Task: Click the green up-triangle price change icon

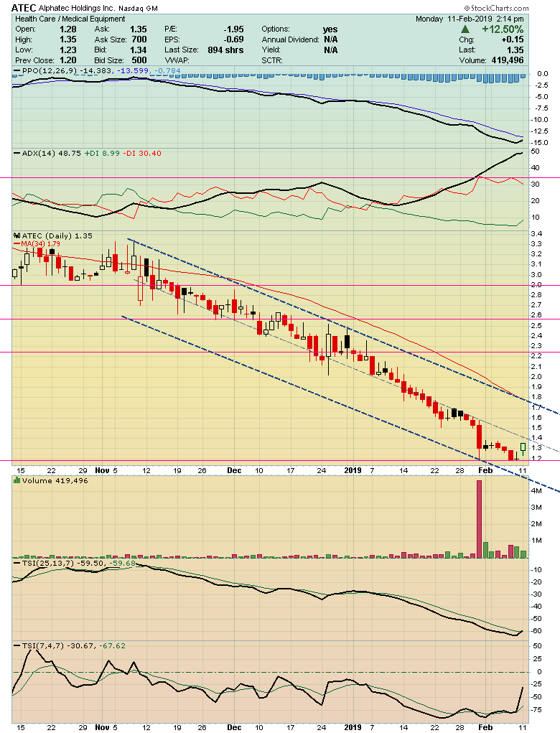Action: [465, 29]
